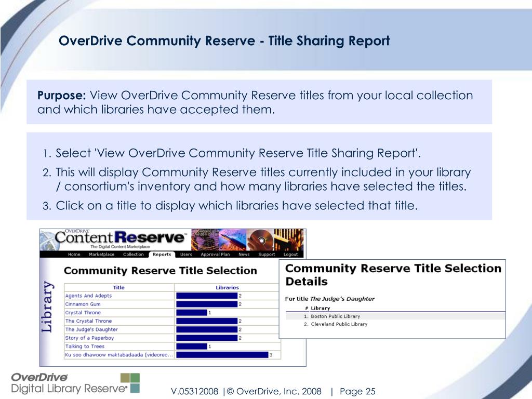
Task: Click the Library column header in details
Action: [320, 308]
